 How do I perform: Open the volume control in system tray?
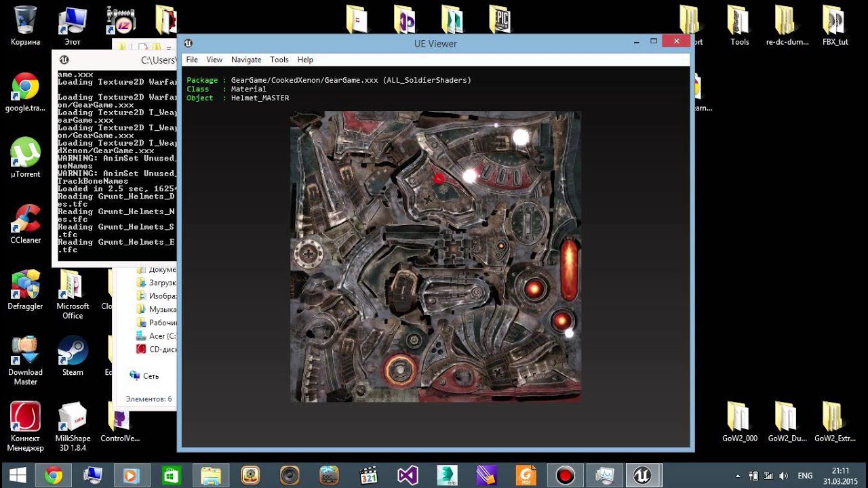[783, 476]
